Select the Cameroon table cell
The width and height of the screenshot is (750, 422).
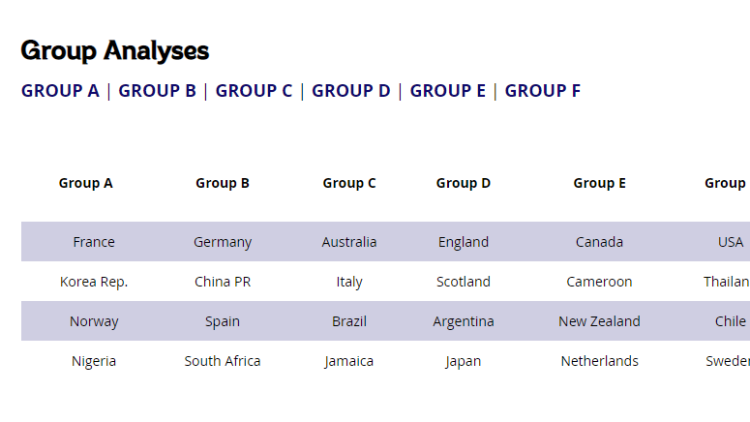599,282
